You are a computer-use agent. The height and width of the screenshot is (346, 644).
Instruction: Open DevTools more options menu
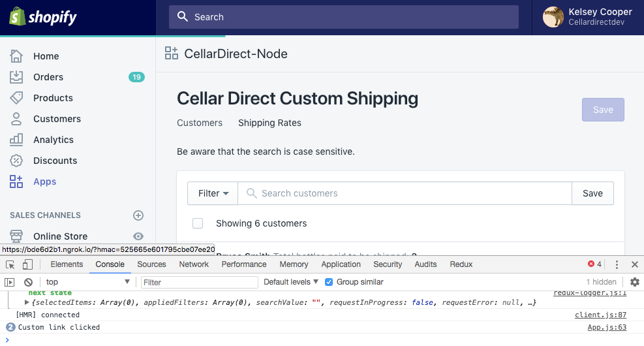pyautogui.click(x=617, y=264)
